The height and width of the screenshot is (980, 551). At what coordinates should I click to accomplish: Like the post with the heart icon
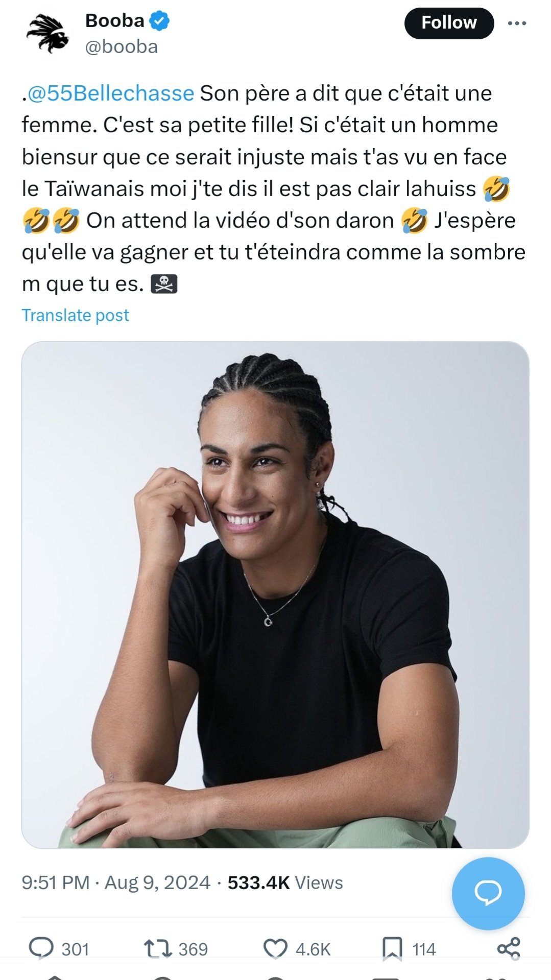[x=275, y=949]
